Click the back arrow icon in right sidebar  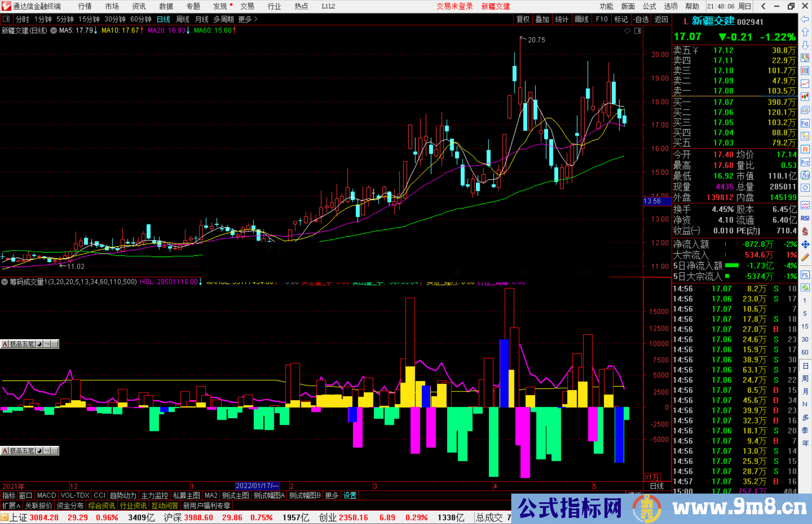[805, 19]
